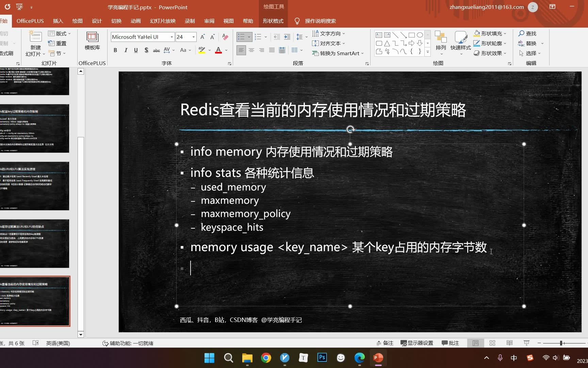The height and width of the screenshot is (368, 588).
Task: Open Google Chrome from taskbar
Action: (266, 358)
